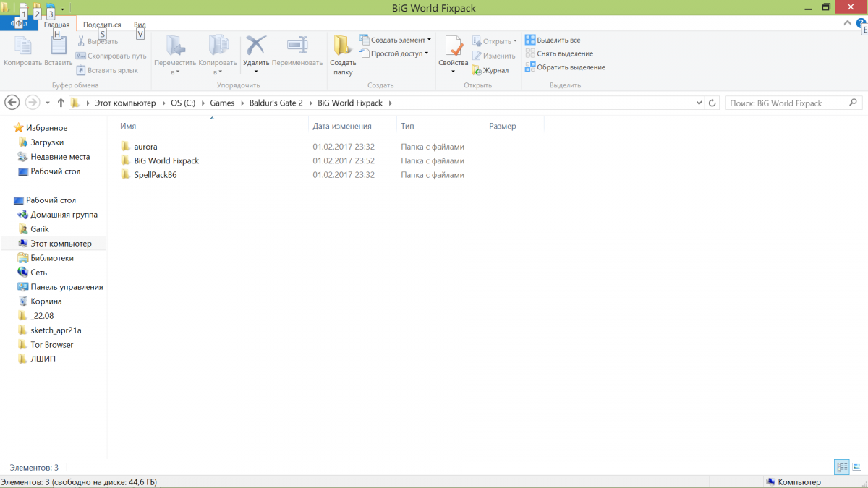This screenshot has width=868, height=488.
Task: Go up one folder level
Action: point(61,103)
